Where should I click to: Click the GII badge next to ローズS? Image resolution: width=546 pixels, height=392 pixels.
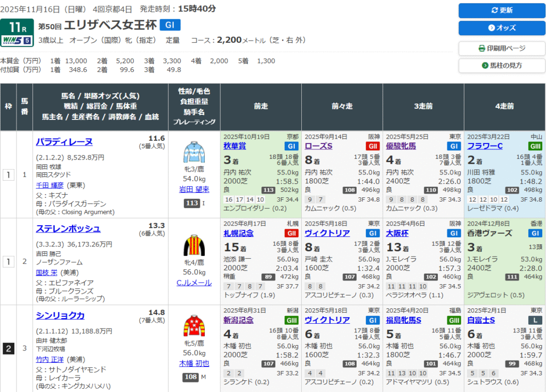[372, 146]
